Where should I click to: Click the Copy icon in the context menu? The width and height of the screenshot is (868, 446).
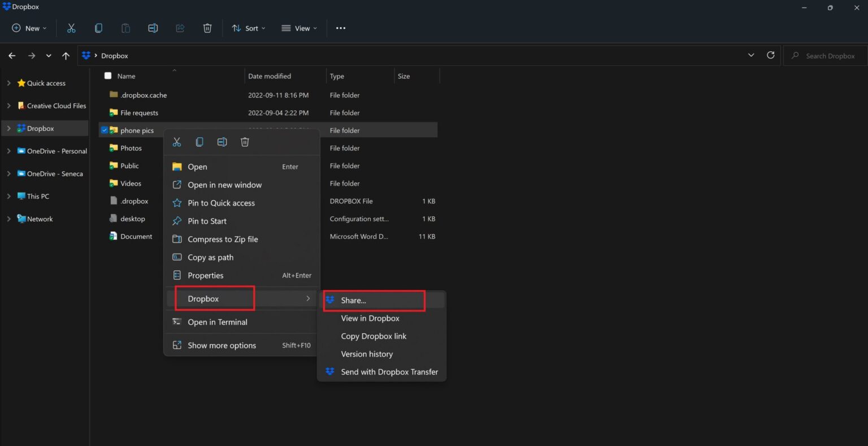pos(199,142)
